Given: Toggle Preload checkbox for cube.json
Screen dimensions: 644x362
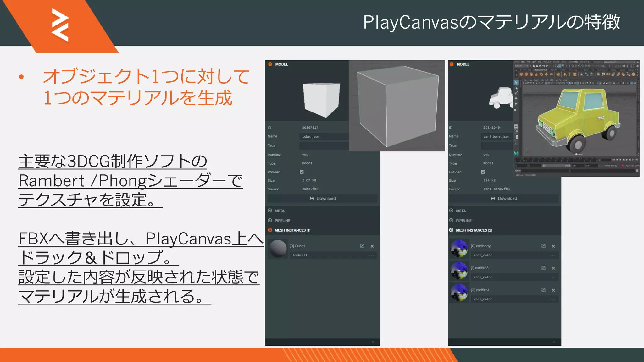Looking at the screenshot, I should click(302, 172).
